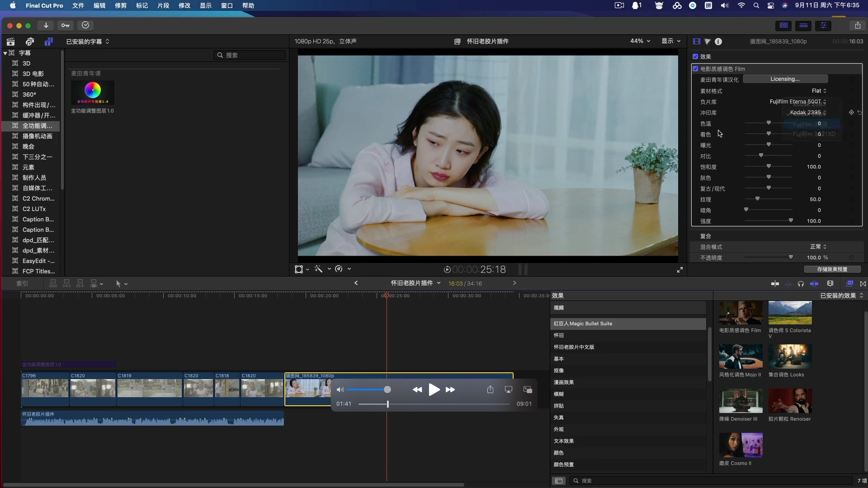Click the 索引 index button
The width and height of the screenshot is (868, 488).
coord(22,284)
